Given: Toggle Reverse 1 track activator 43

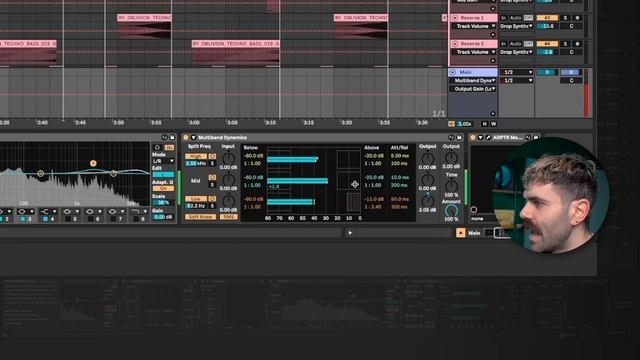Looking at the screenshot, I should [547, 18].
